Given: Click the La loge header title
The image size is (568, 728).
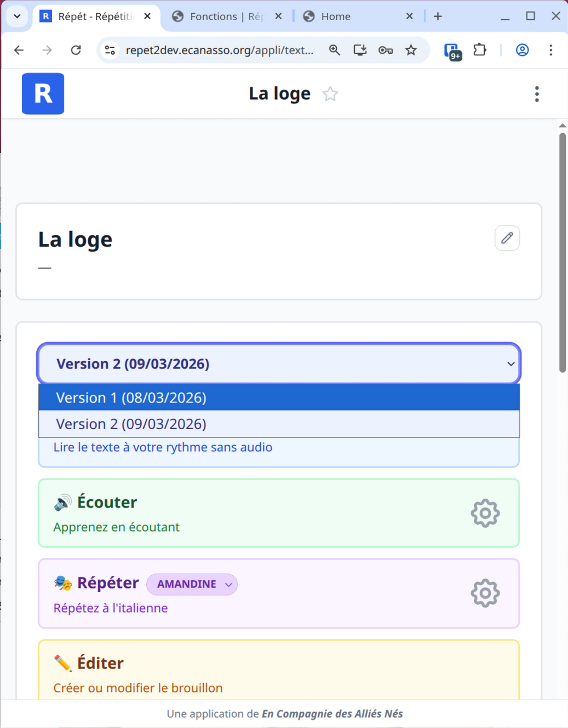Looking at the screenshot, I should (280, 94).
